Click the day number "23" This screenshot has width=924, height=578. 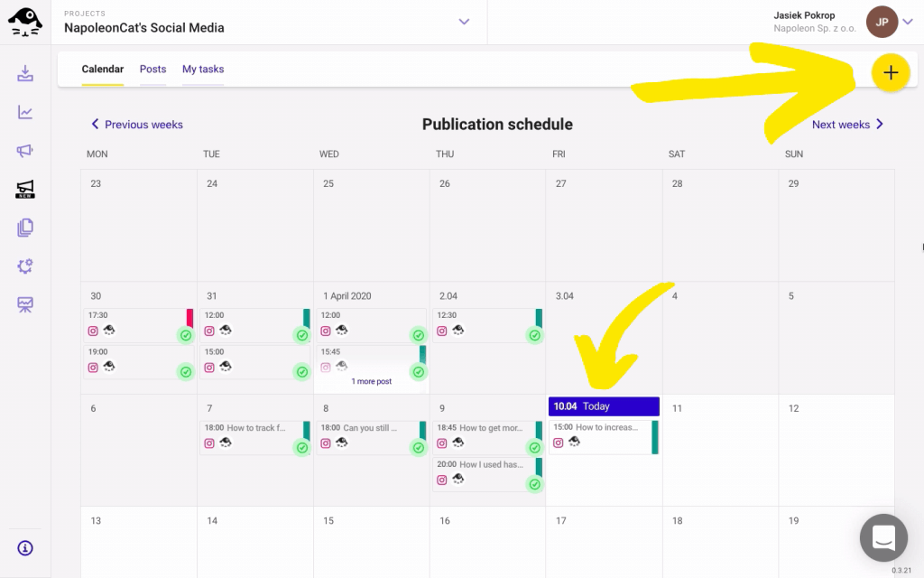tap(96, 183)
